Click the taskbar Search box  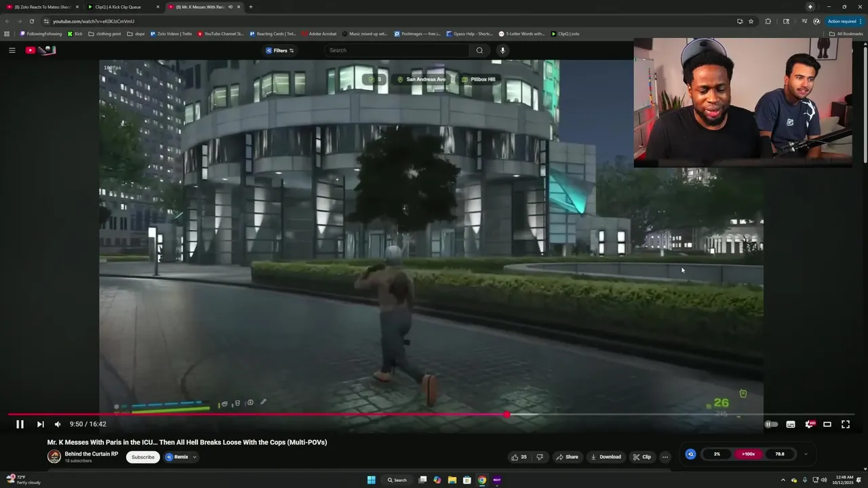397,480
